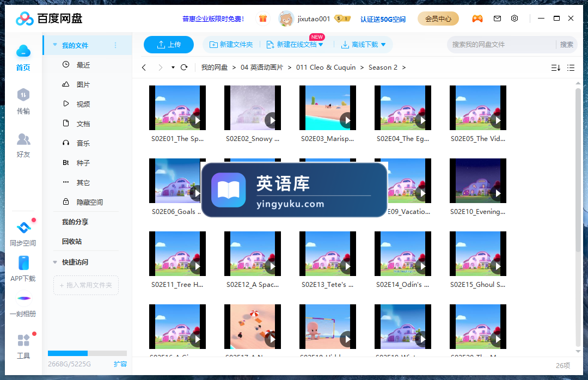
Task: Go to 011 Cleo & Cuquin breadcrumb
Action: (326, 68)
